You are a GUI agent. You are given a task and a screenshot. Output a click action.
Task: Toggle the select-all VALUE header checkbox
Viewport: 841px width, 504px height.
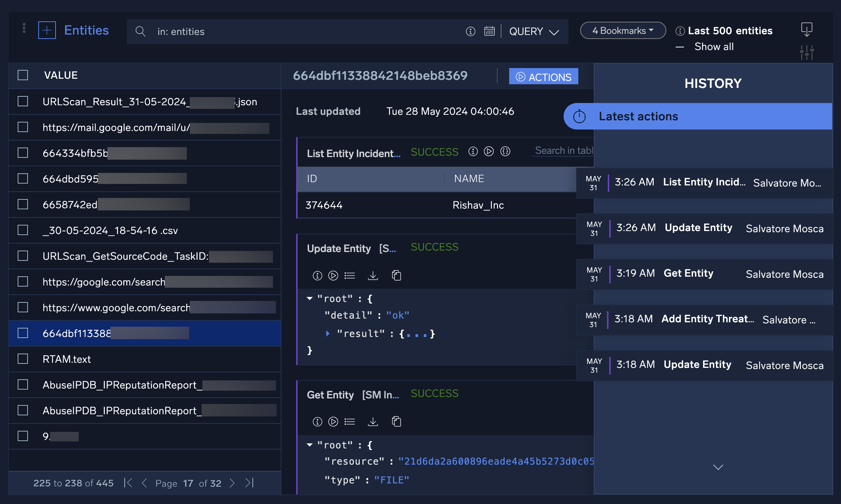(x=23, y=75)
